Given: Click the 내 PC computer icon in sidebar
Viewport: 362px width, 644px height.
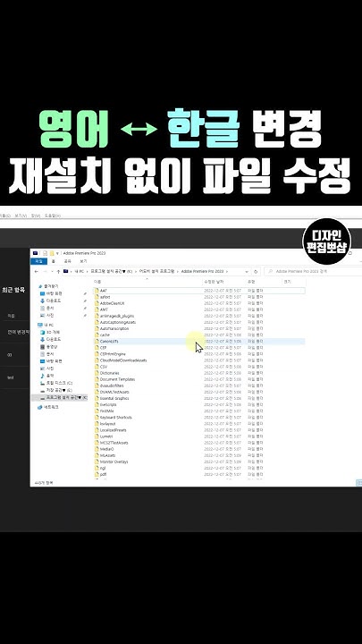Looking at the screenshot, I should click(40, 325).
